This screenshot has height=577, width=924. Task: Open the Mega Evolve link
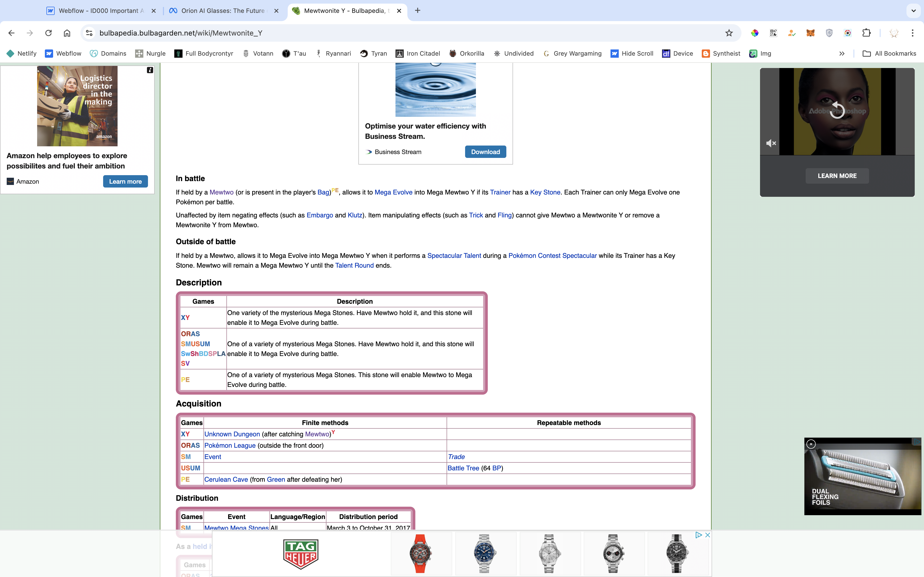click(393, 192)
